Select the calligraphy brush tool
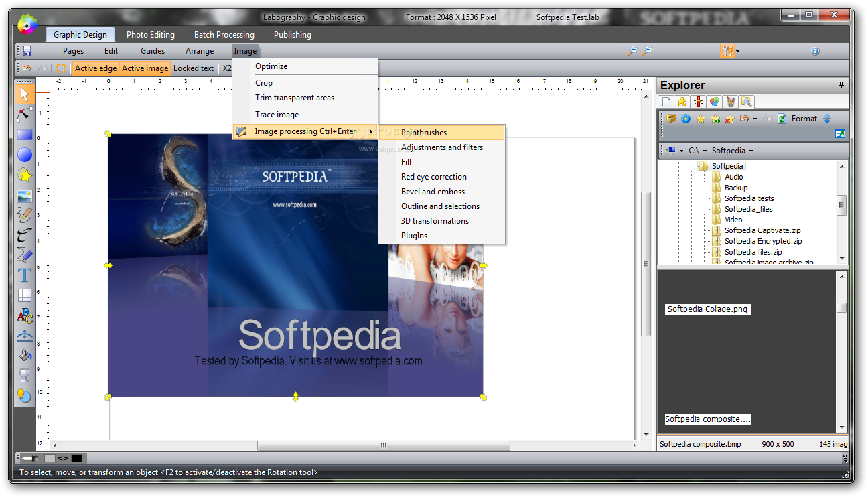868x497 pixels. [x=25, y=235]
